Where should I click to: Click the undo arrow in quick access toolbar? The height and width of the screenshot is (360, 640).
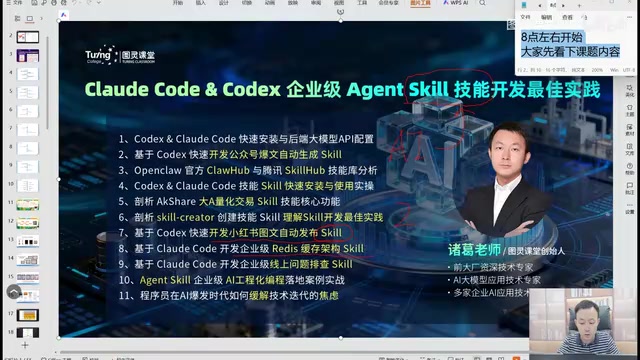pyautogui.click(x=75, y=2)
